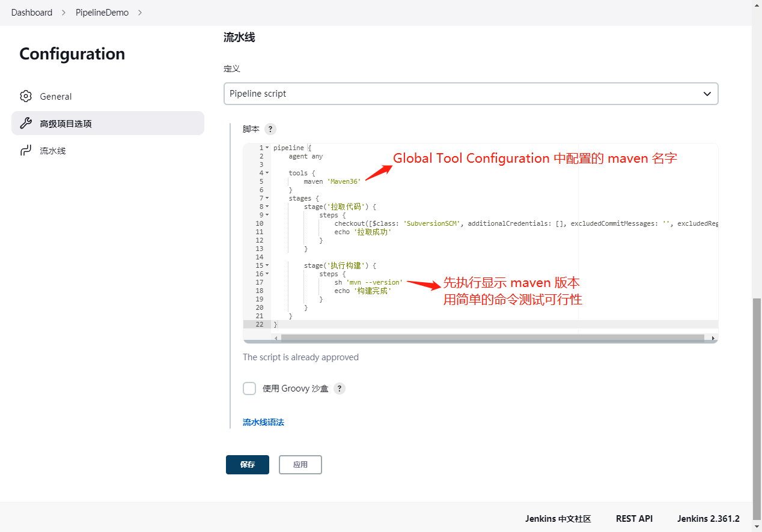This screenshot has height=532, width=762.
Task: Open the REST API footer link
Action: point(634,518)
